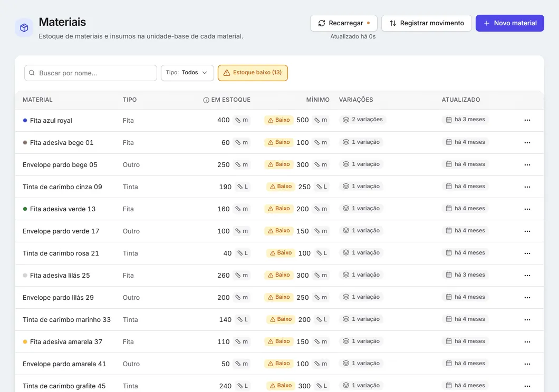Click the info icon beside EM ESTOQUE
559x392 pixels.
[206, 100]
